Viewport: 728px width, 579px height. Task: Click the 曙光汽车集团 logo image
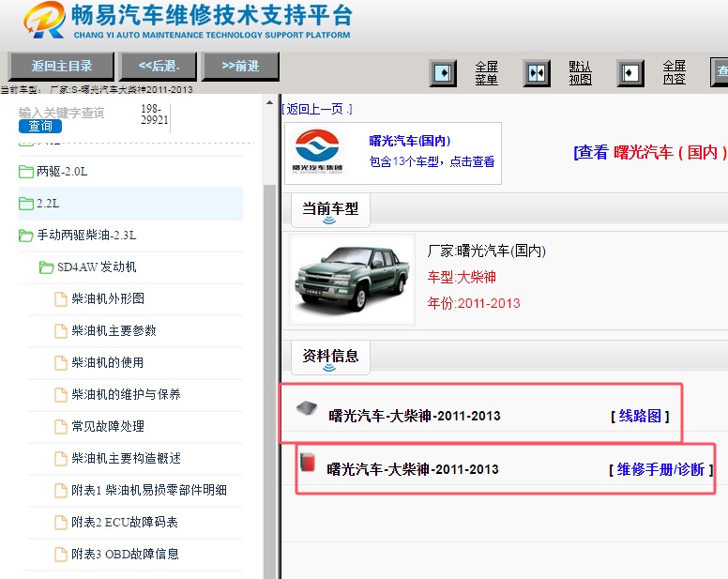318,152
